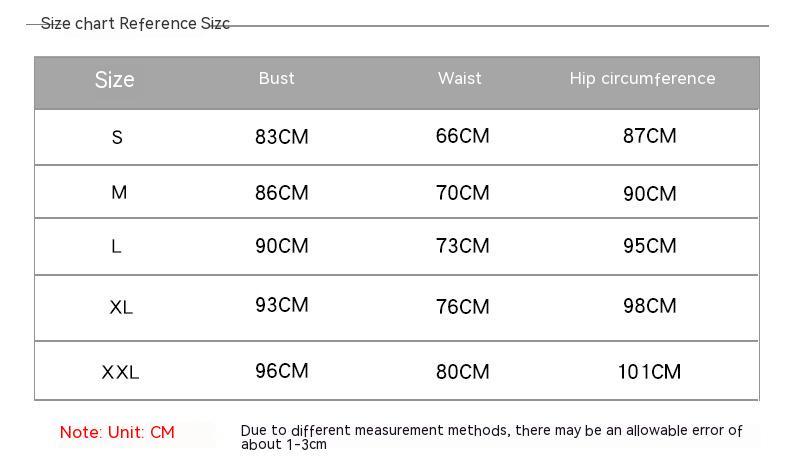Select the S size row label
This screenshot has height=463, width=790.
pos(117,137)
